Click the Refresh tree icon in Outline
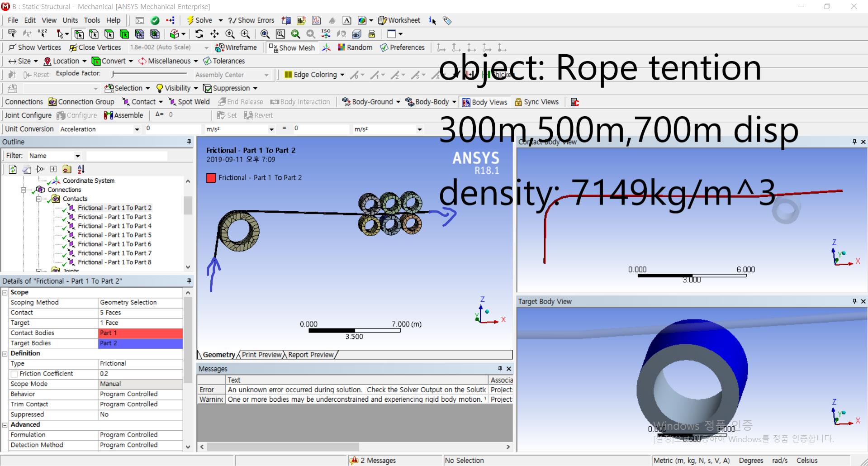 click(x=13, y=169)
